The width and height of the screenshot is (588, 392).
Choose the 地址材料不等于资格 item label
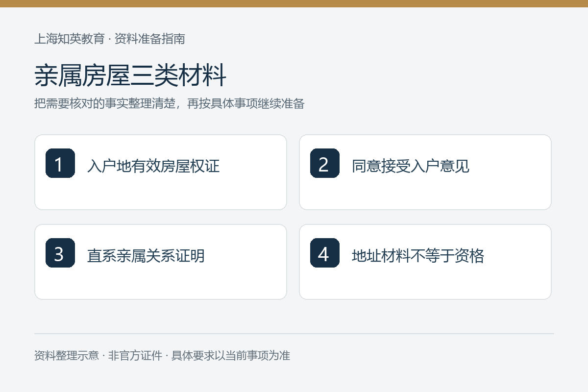418,256
